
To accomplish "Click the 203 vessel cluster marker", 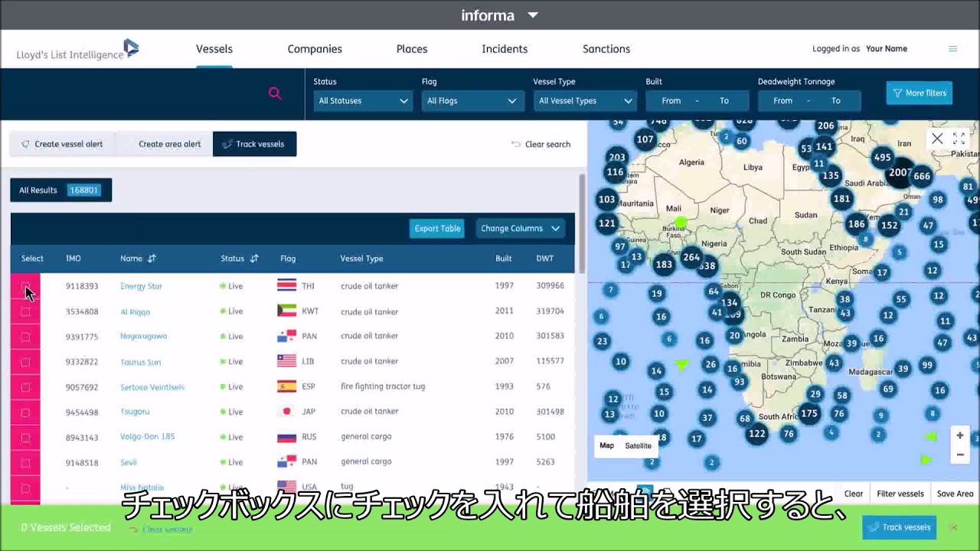I will (x=617, y=158).
